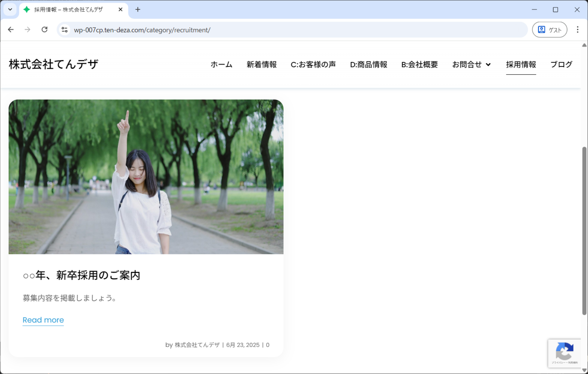588x374 pixels.
Task: Reload the current page
Action: point(44,30)
